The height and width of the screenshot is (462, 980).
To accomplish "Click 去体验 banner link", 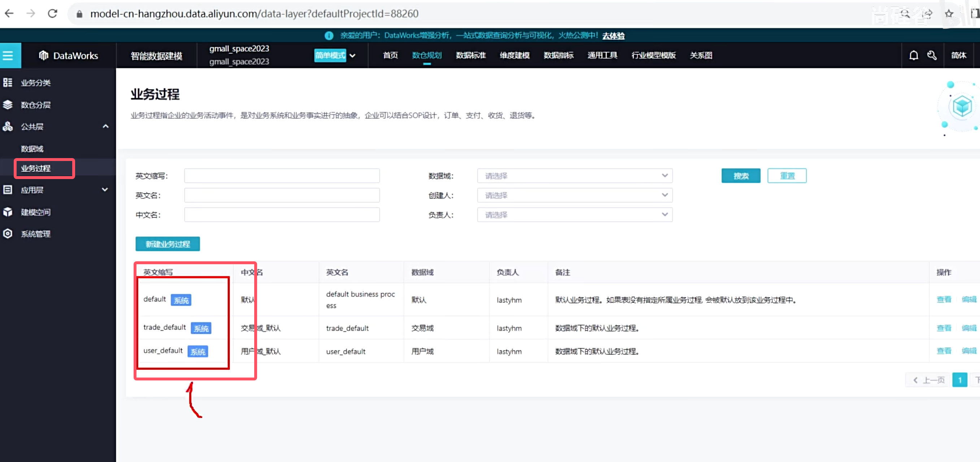I will point(613,36).
